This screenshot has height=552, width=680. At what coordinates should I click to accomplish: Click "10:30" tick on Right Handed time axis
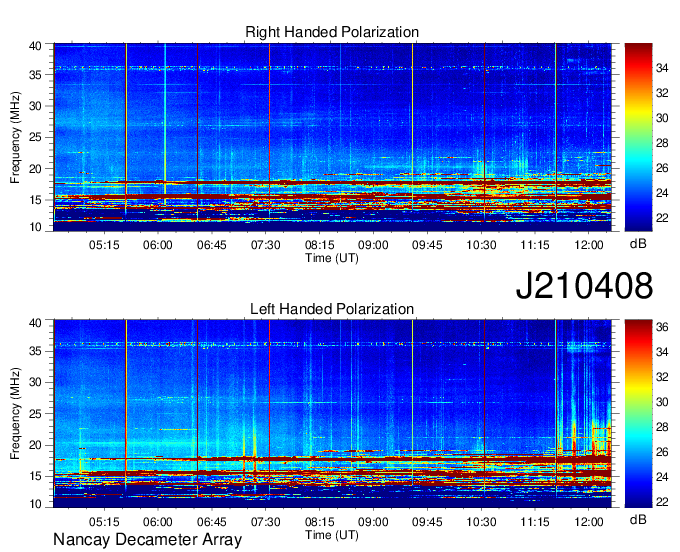coord(481,245)
